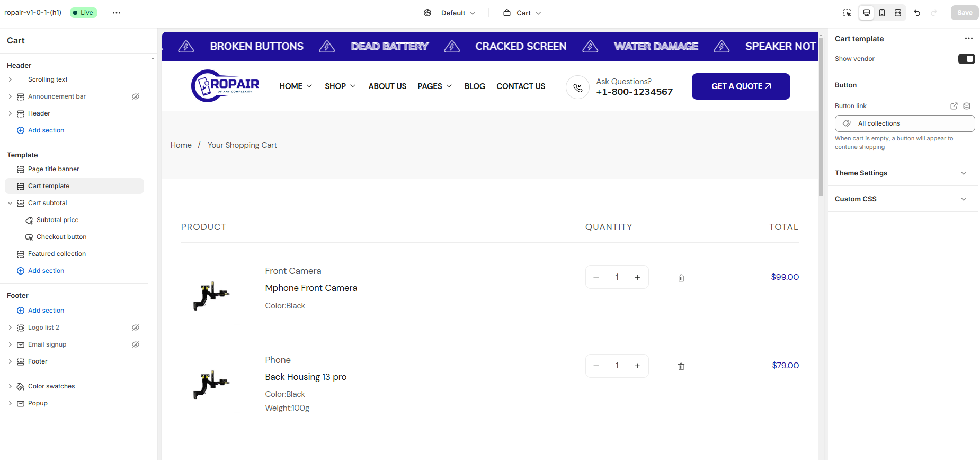
Task: Open the SHOP menu in site navigation
Action: point(340,86)
